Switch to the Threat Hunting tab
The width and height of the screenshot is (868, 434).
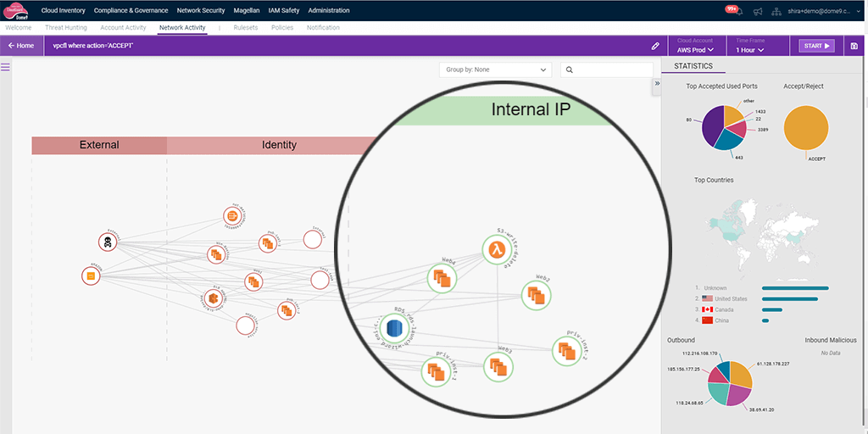coord(66,28)
